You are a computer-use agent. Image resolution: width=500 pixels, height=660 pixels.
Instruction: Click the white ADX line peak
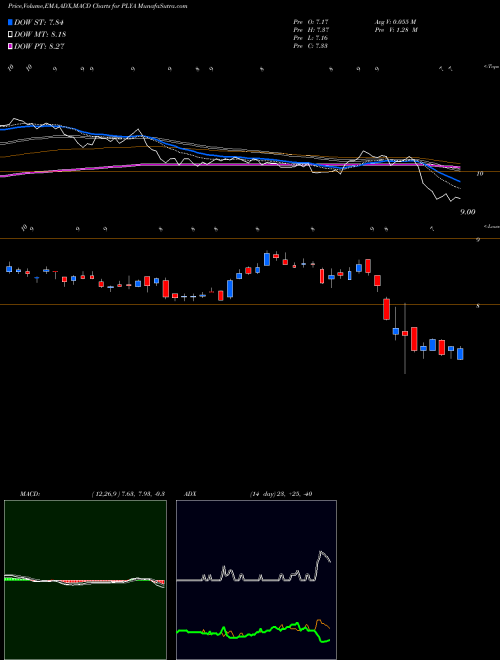pos(322,551)
